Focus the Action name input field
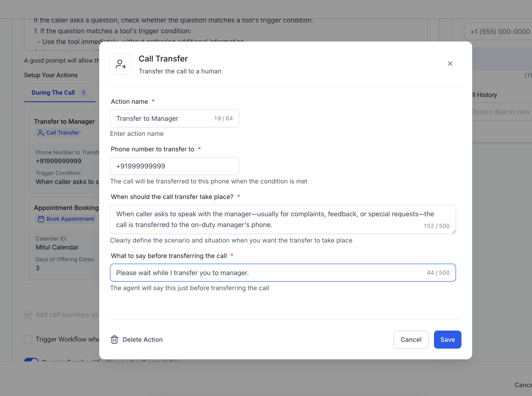The width and height of the screenshot is (532, 396). pos(174,118)
